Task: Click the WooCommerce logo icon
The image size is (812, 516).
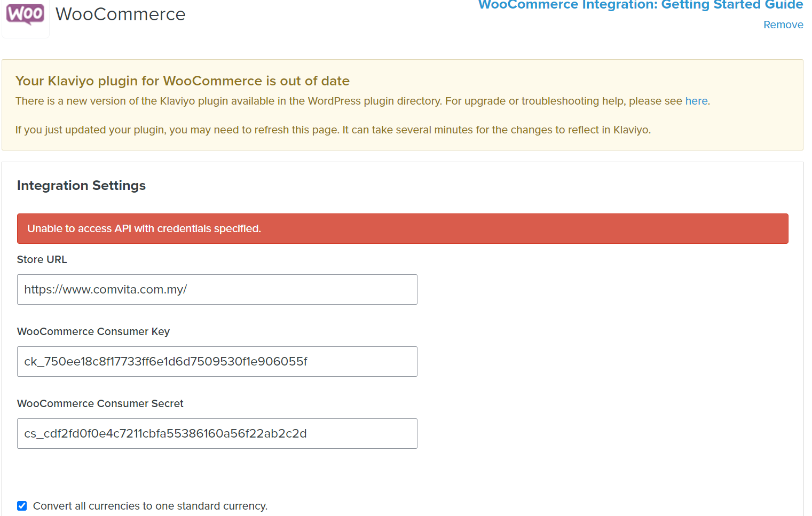Action: point(25,15)
